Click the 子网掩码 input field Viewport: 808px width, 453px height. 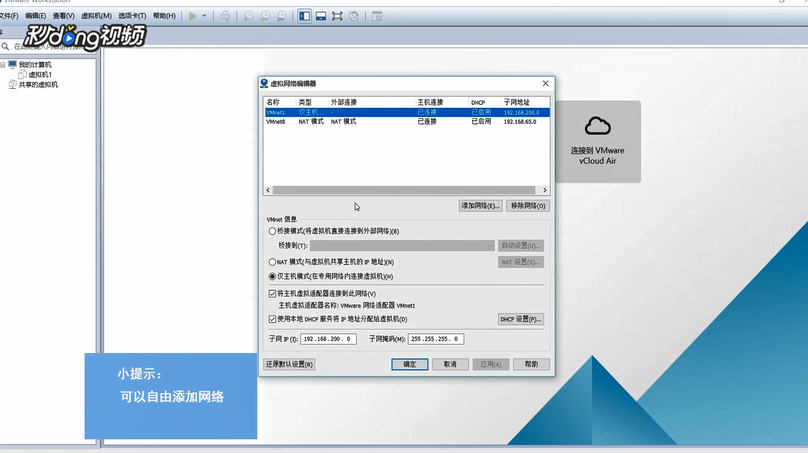436,339
